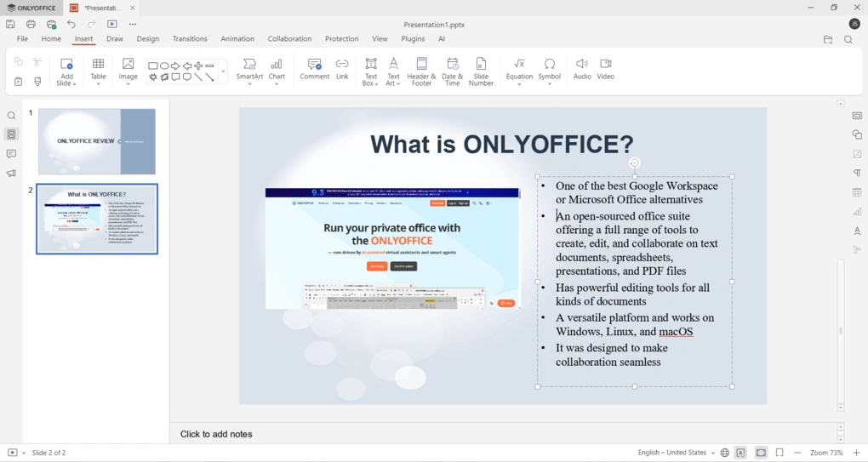Click the zoom out minus button
The height and width of the screenshot is (462, 868).
(797, 453)
